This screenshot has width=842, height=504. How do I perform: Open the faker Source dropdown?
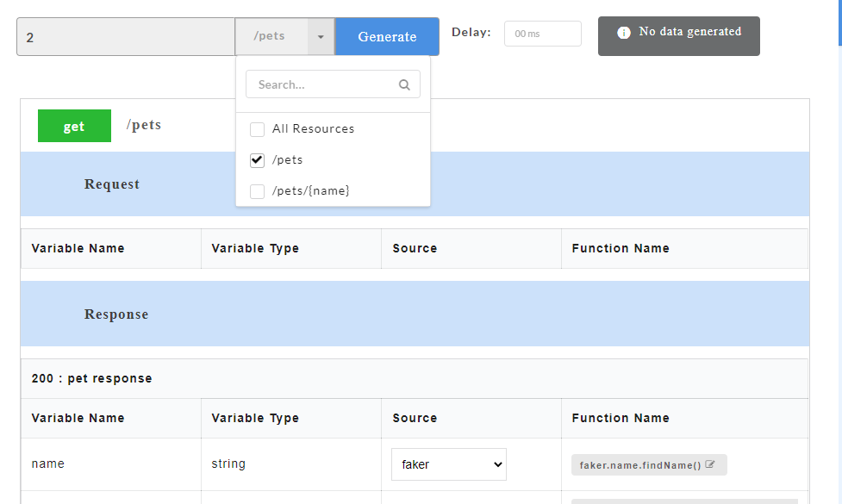click(448, 464)
